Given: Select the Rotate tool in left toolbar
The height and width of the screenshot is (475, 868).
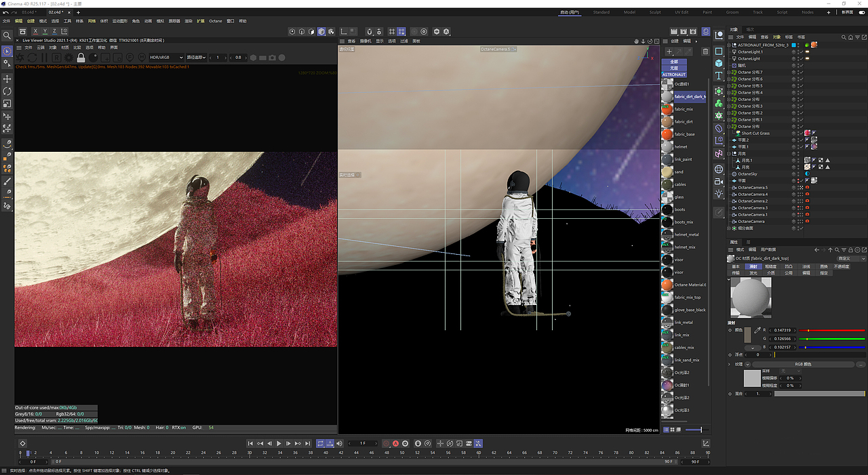Looking at the screenshot, I should tap(7, 91).
